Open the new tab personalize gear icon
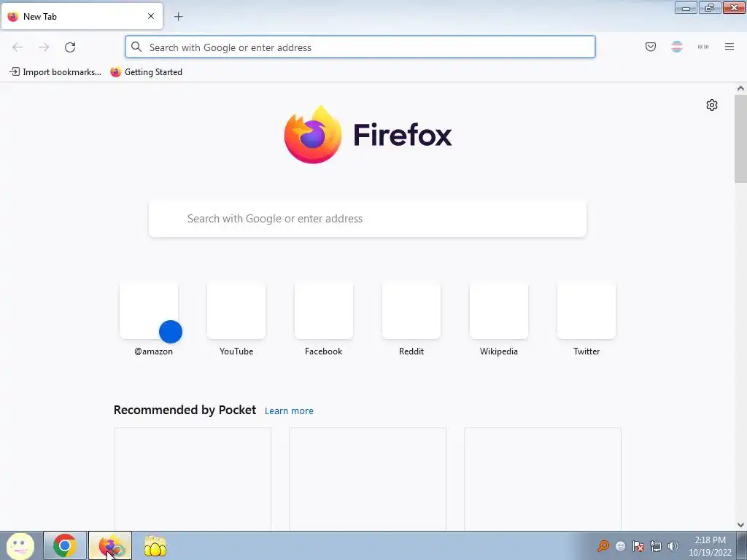 pos(712,105)
